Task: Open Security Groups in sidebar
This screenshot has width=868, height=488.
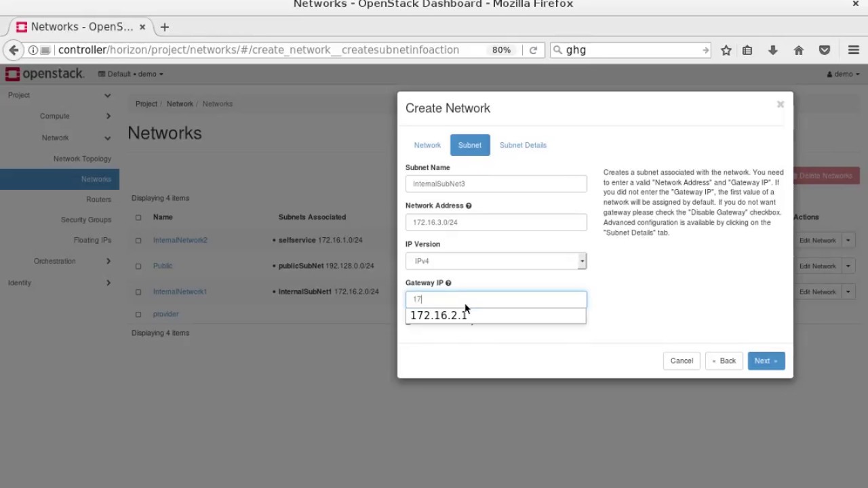Action: tap(86, 220)
